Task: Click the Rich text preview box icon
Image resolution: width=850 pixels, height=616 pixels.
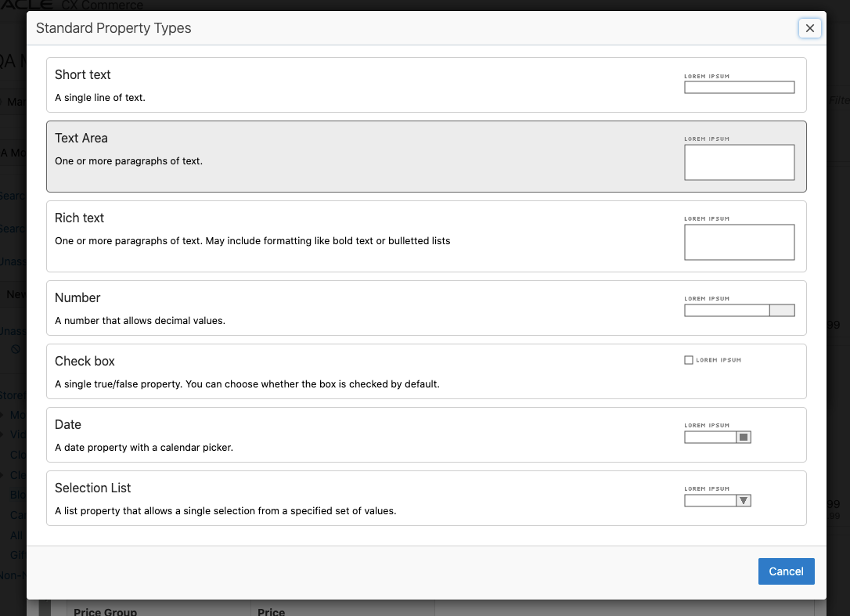Action: 739,242
